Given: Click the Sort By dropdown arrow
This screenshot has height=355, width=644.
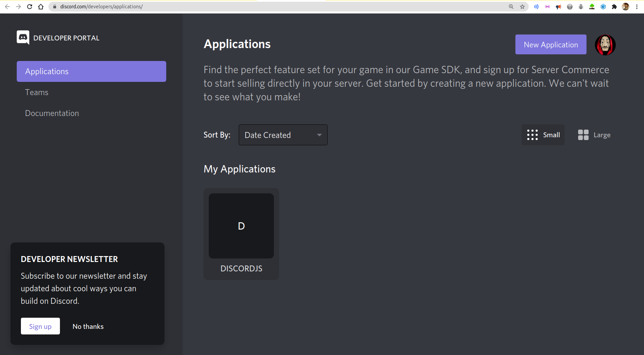Looking at the screenshot, I should click(319, 135).
